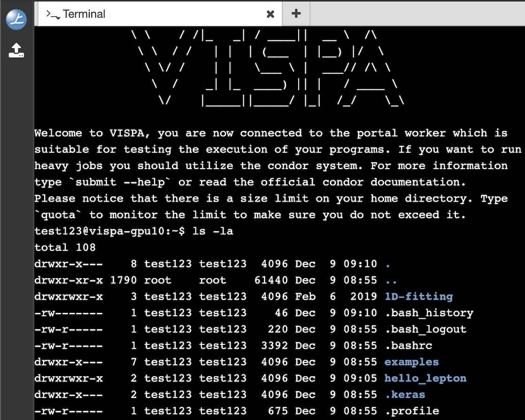Click the terminal prompt icon in tab

[x=53, y=14]
